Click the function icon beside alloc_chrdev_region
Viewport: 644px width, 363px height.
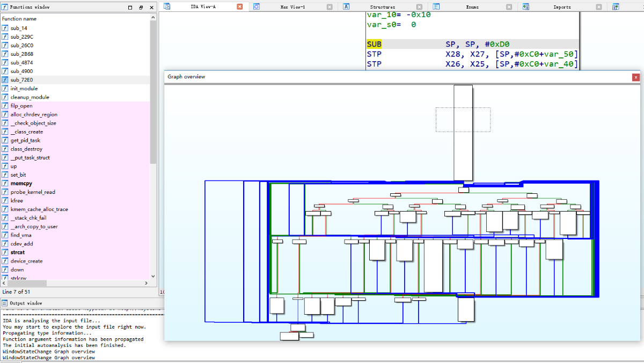pyautogui.click(x=5, y=114)
